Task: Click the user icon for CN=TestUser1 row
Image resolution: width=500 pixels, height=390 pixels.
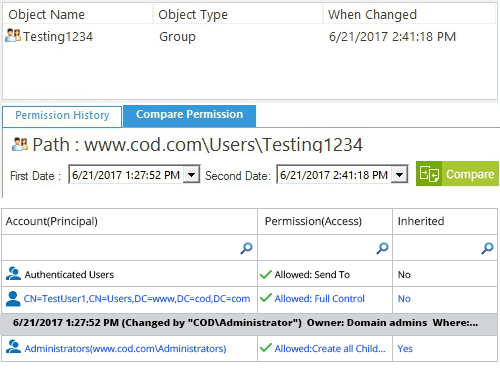Action: click(13, 299)
